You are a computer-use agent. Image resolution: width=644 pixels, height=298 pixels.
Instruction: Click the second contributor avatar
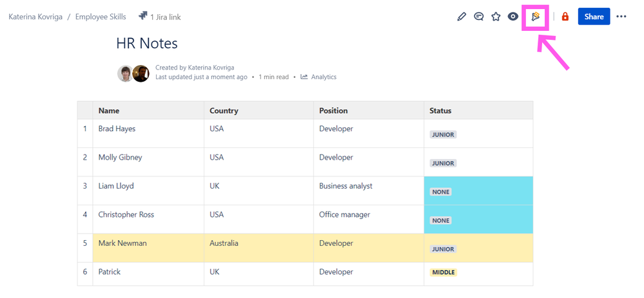pos(141,73)
